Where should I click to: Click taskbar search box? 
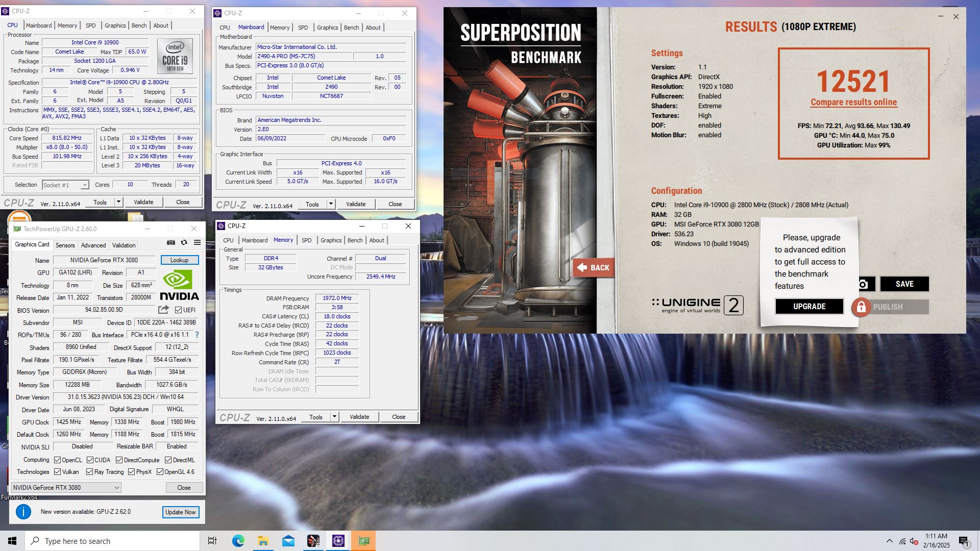click(x=112, y=541)
